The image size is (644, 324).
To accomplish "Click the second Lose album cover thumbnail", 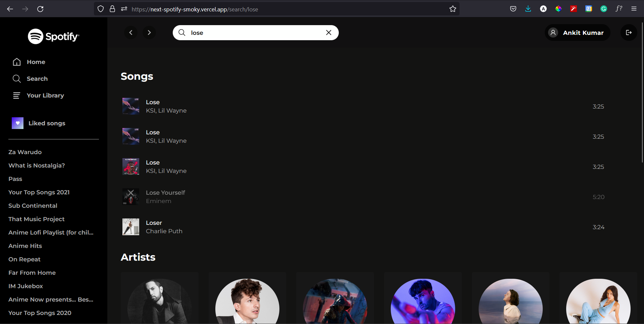I will pyautogui.click(x=131, y=136).
